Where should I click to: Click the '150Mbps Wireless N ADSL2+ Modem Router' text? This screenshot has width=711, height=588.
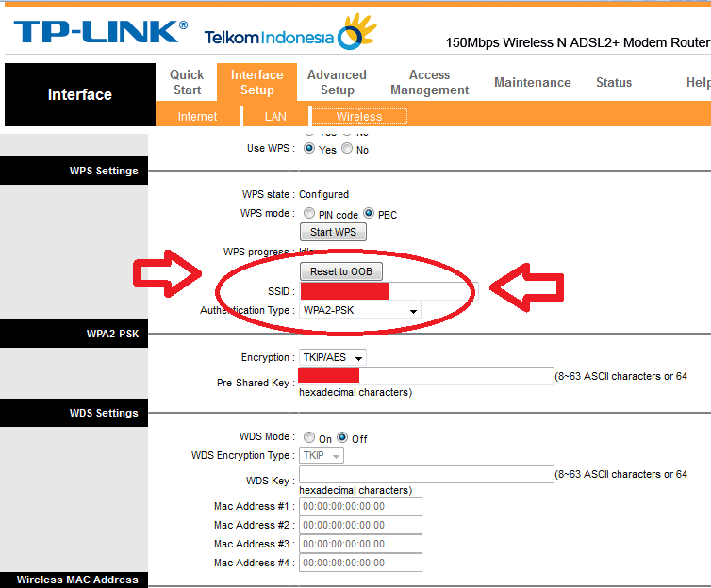tap(578, 42)
